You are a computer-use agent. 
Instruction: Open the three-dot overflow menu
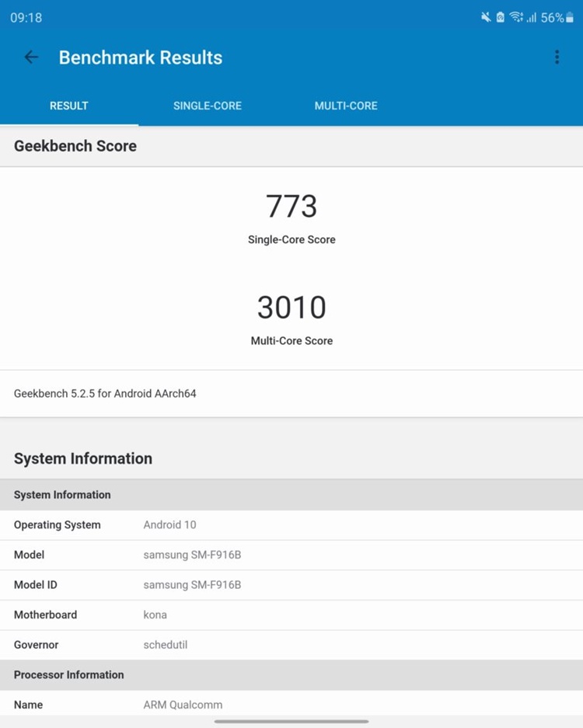coord(557,57)
